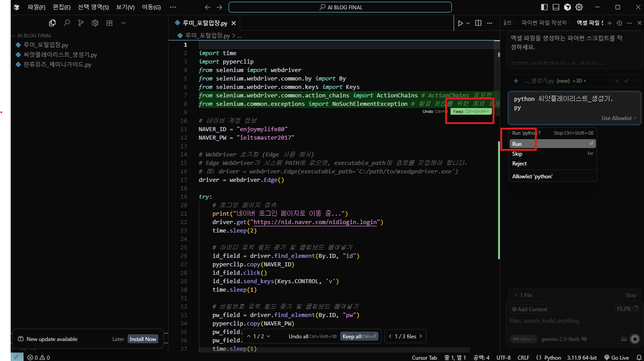Toggle the primary sidebar layout icon
The width and height of the screenshot is (644, 361).
(x=544, y=7)
